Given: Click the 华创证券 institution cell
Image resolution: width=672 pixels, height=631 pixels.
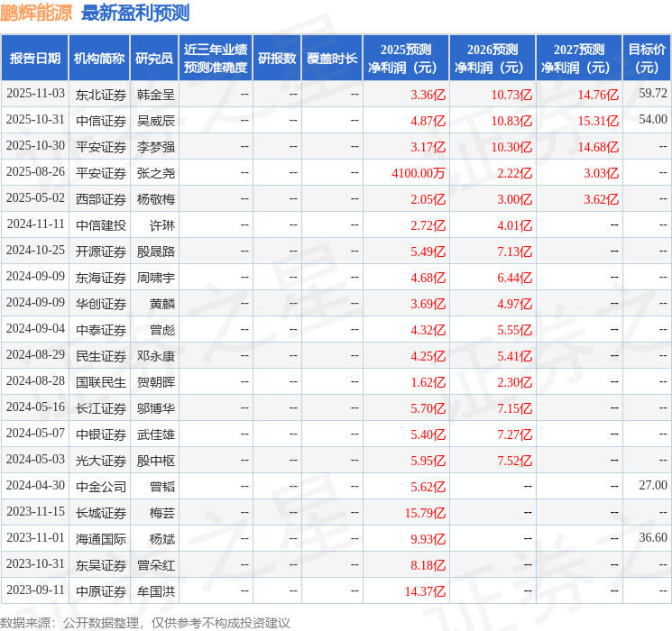Looking at the screenshot, I should (101, 304).
